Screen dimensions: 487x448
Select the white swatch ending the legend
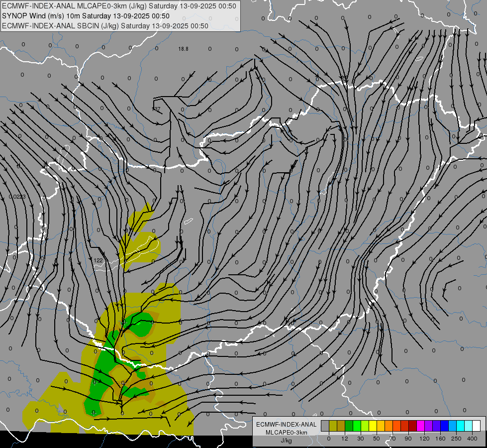click(x=477, y=426)
